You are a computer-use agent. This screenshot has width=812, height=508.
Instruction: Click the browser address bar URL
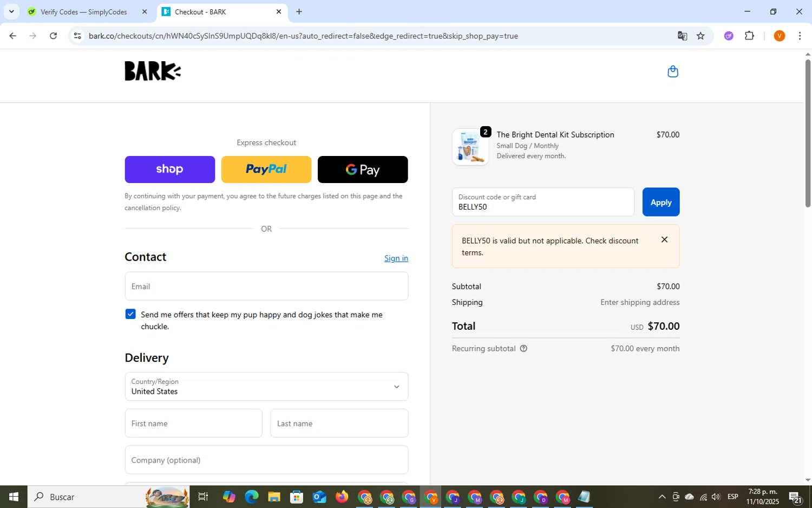303,36
